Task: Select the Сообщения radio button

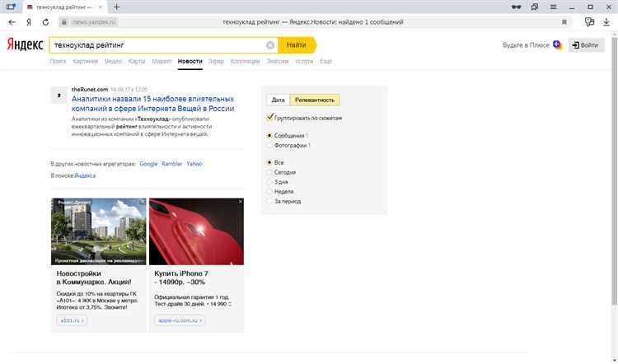Action: [269, 136]
